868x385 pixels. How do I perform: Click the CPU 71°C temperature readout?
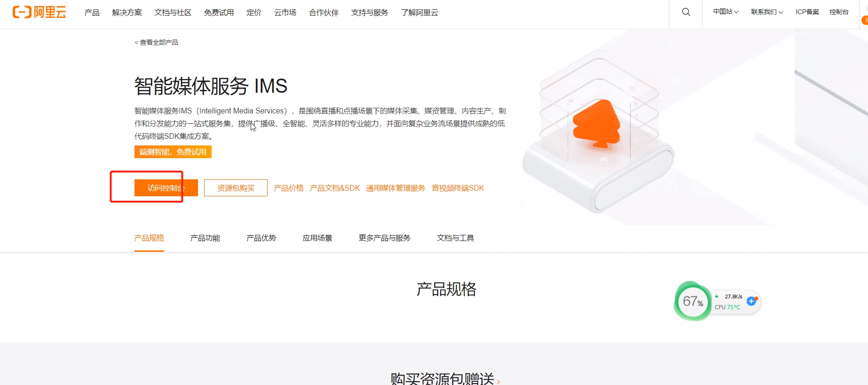pos(727,307)
